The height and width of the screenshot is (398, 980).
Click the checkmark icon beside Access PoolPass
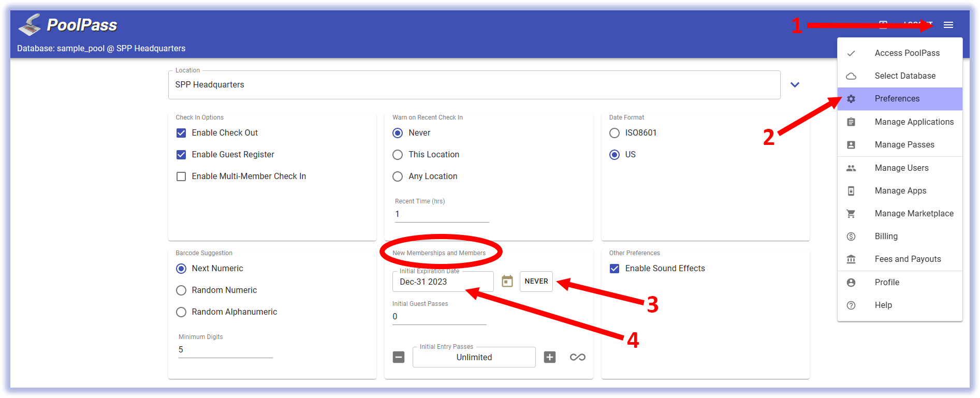pos(851,53)
